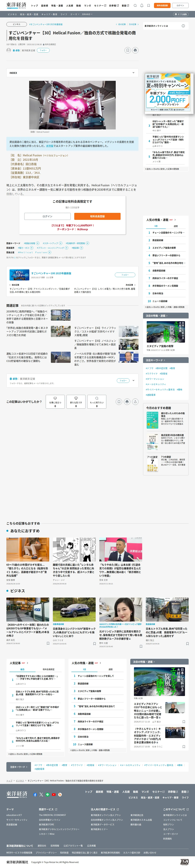Click the ログイン button in the paywall box

click(48, 216)
